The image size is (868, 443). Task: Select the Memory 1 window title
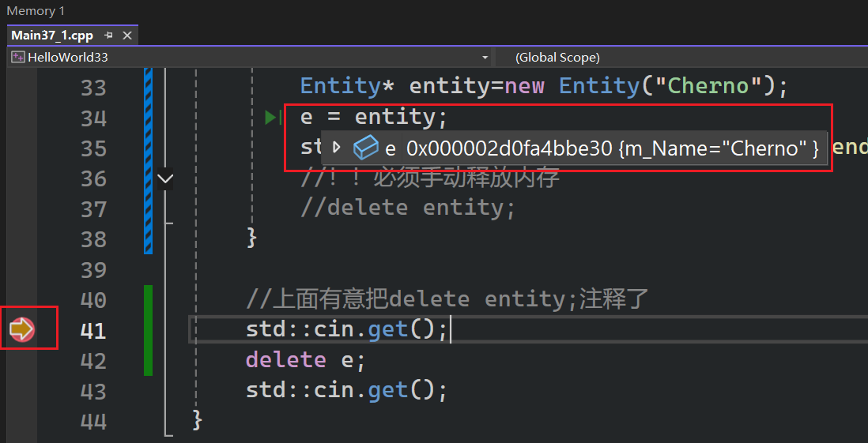36,11
